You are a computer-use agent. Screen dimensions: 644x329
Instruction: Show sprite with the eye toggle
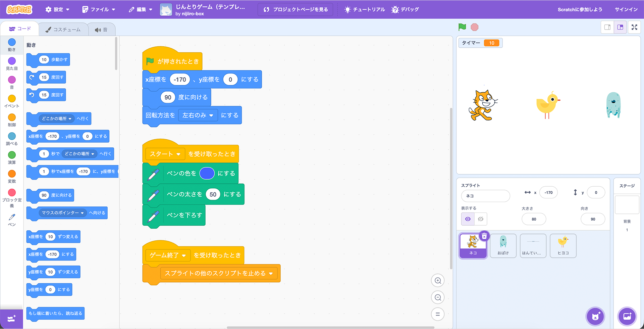pos(468,219)
